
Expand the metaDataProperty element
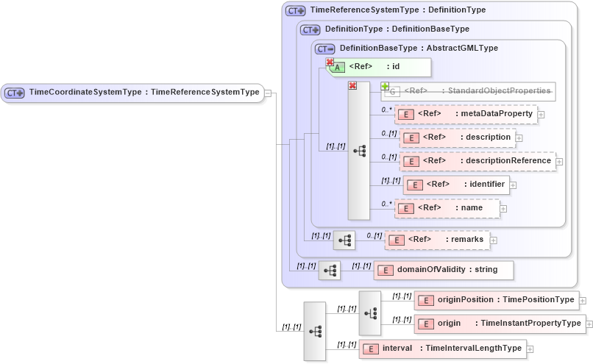coord(541,115)
